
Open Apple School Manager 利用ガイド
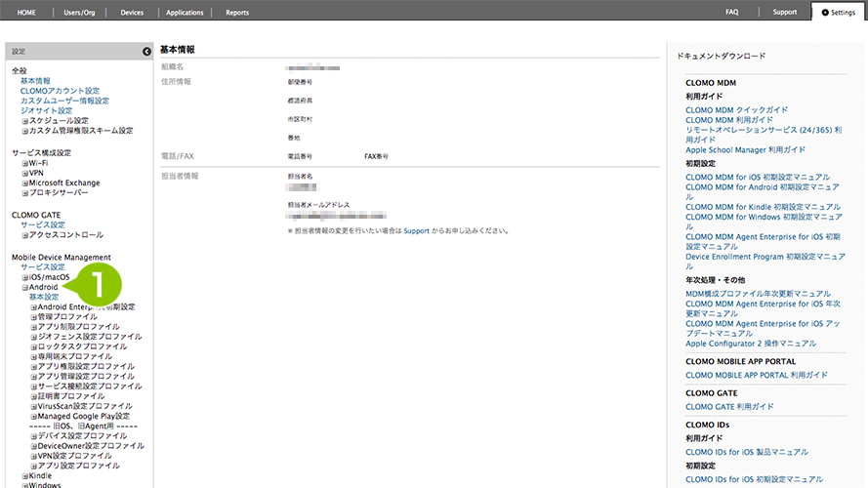pos(745,150)
